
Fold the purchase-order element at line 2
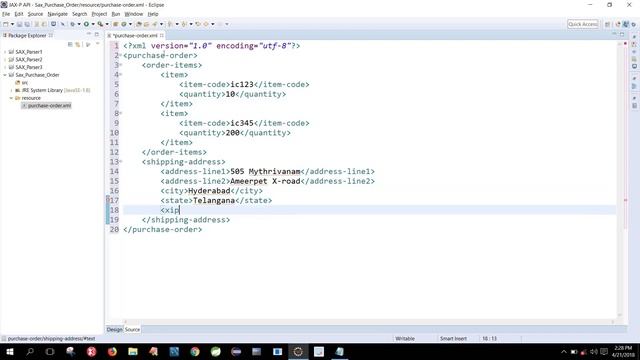pyautogui.click(x=121, y=56)
